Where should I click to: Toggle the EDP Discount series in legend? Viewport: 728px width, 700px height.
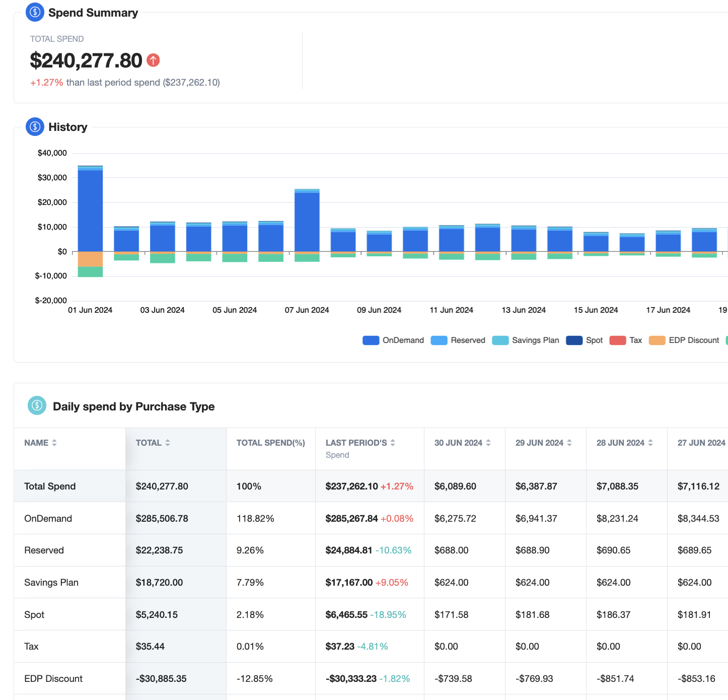(684, 340)
